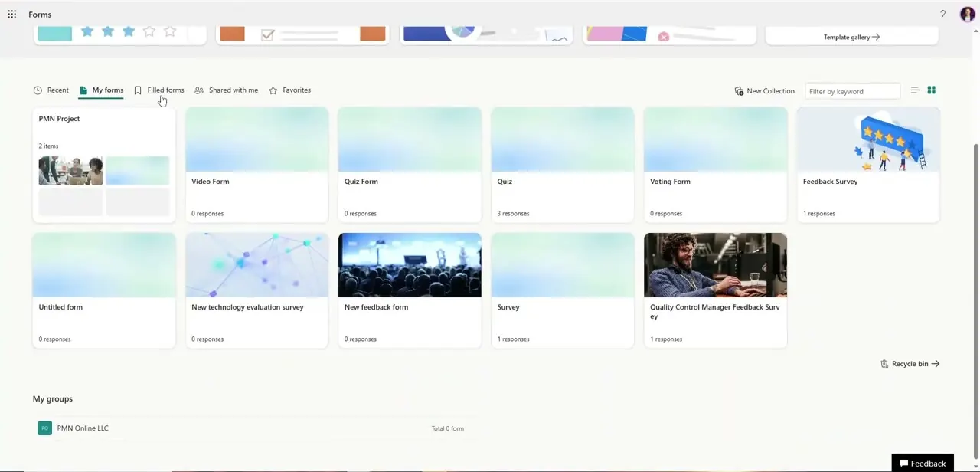Viewport: 980px width, 472px height.
Task: Click the Feedback chat icon
Action: [x=903, y=464]
